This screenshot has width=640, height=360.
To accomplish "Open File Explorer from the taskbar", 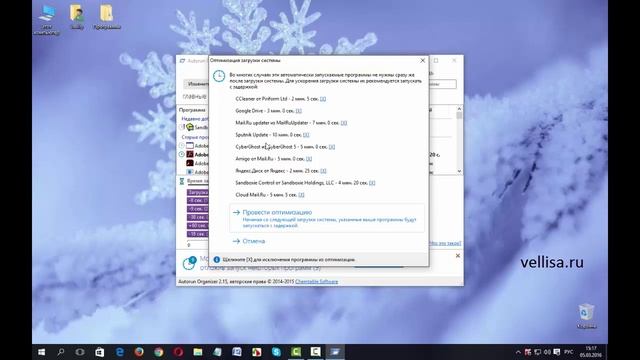I will click(198, 352).
